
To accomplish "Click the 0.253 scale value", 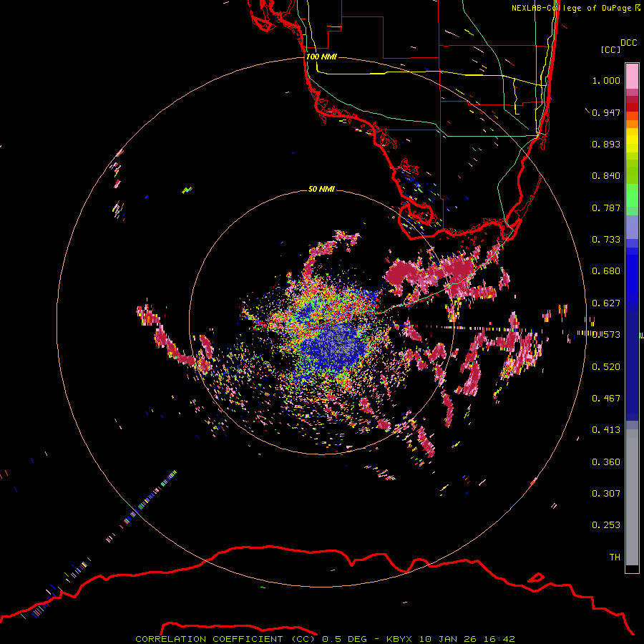I will (x=606, y=525).
